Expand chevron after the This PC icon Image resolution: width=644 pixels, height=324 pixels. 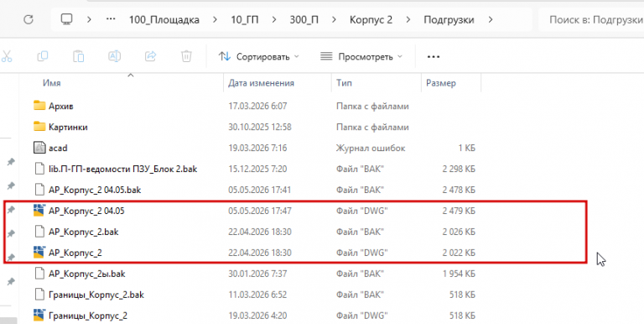(89, 19)
